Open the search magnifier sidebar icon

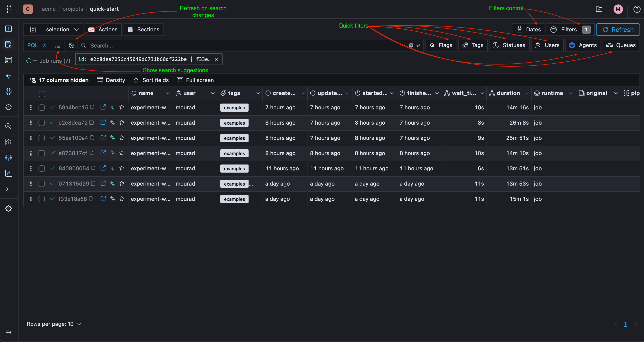coord(9,126)
